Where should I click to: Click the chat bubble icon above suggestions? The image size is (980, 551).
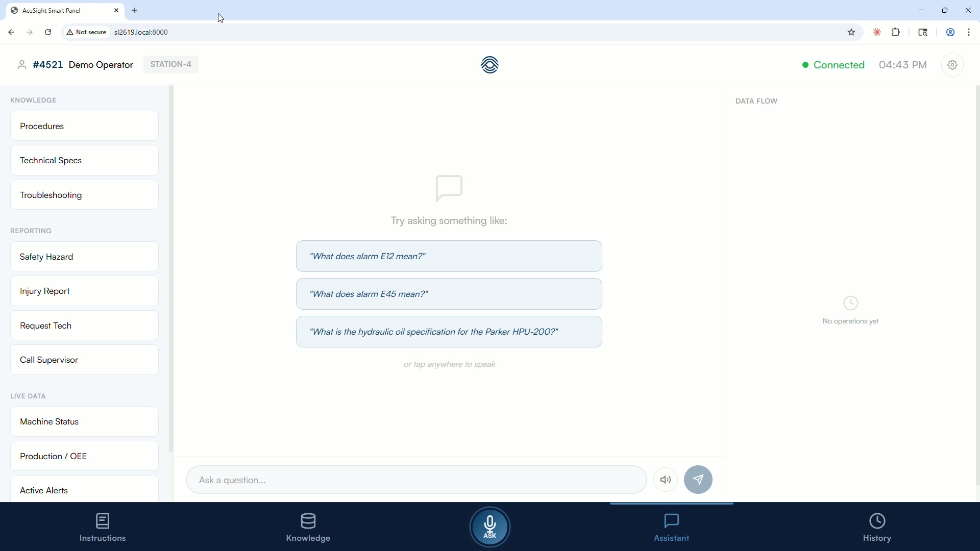pyautogui.click(x=449, y=188)
